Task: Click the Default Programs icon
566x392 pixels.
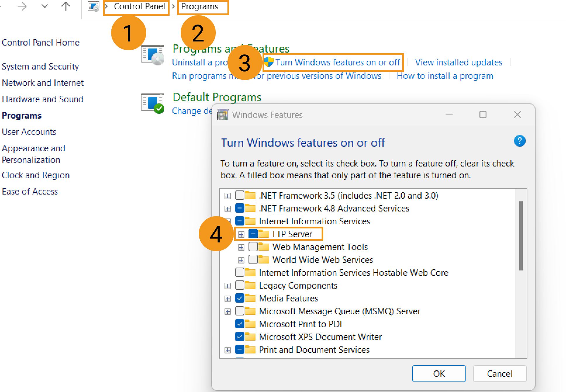Action: 153,103
